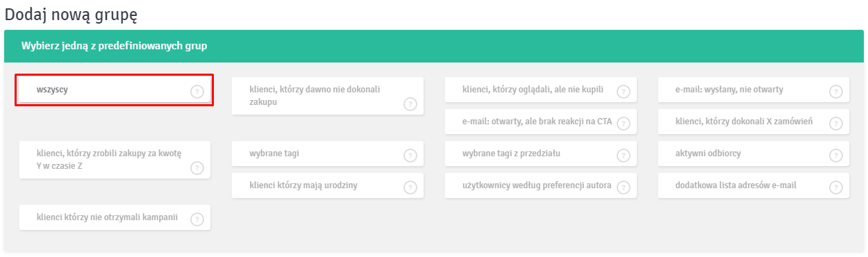
Task: Pick 'e-mail: wysłany, nie otwarty' group card
Action: [x=753, y=90]
